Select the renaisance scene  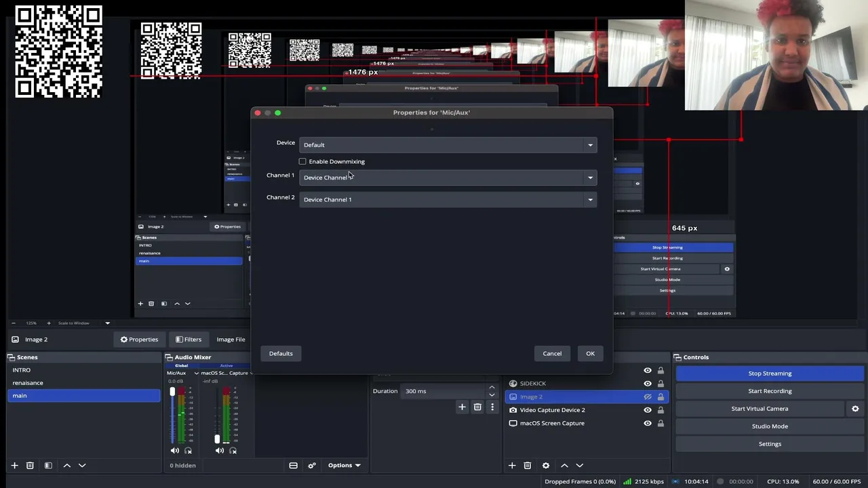(84, 383)
